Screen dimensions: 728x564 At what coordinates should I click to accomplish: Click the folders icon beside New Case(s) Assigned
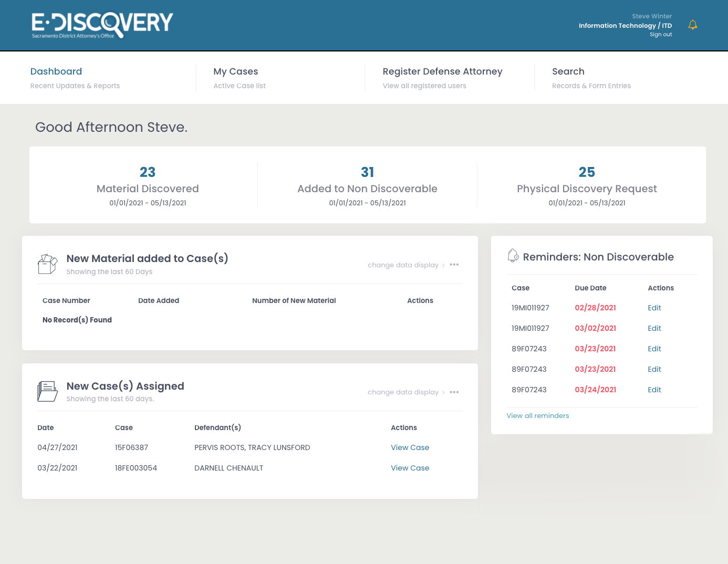point(47,392)
